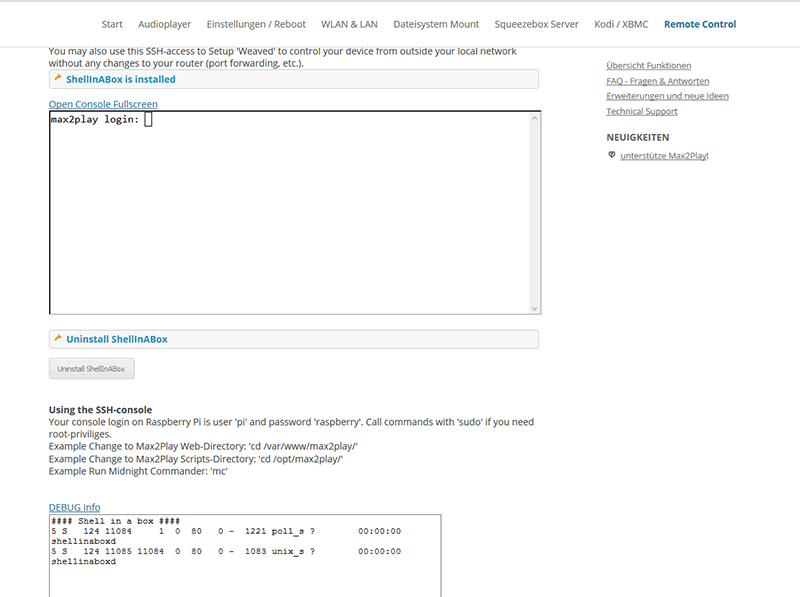Click the '#### Shell in a box ####' line
The height and width of the screenshot is (597, 800).
pyautogui.click(x=116, y=521)
